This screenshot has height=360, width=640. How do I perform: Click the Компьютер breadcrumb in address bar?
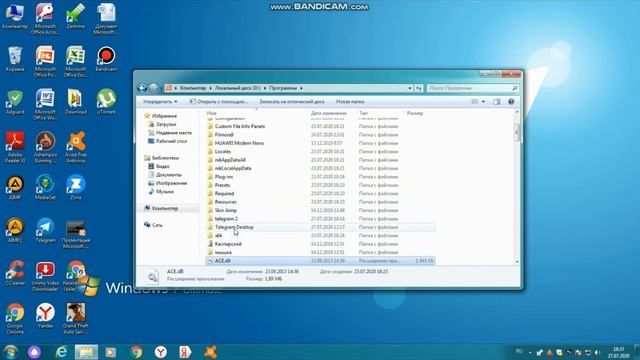[x=193, y=88]
